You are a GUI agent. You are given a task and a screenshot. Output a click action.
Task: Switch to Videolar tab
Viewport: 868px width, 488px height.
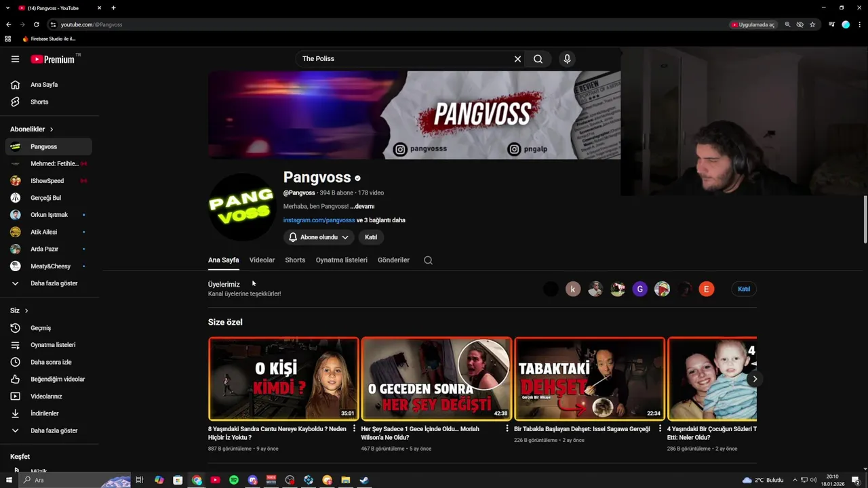click(262, 260)
